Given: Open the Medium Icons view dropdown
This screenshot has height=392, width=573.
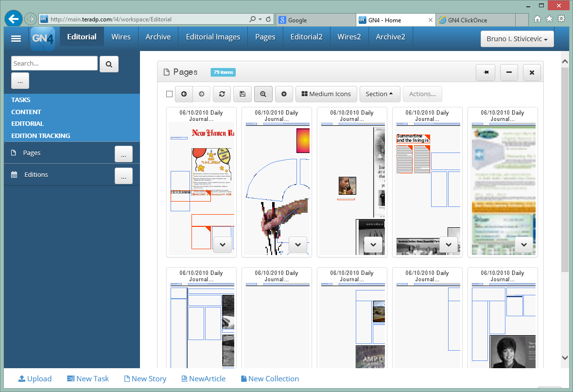Looking at the screenshot, I should 326,94.
